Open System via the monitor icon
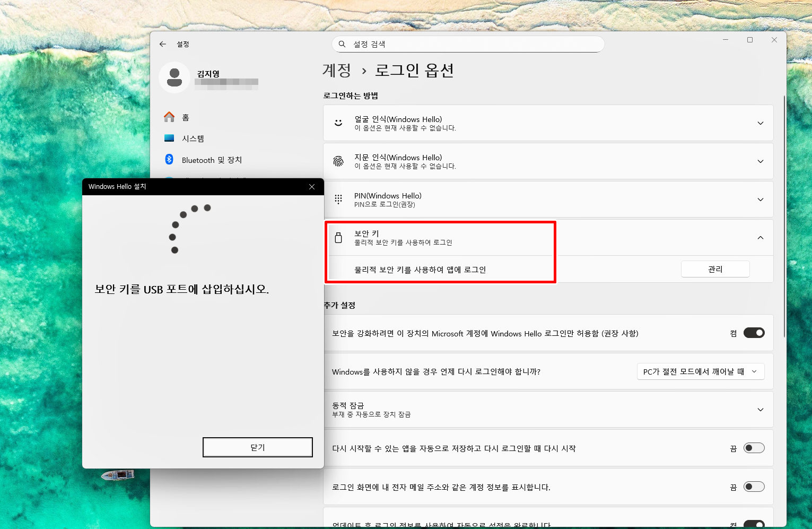 [169, 138]
